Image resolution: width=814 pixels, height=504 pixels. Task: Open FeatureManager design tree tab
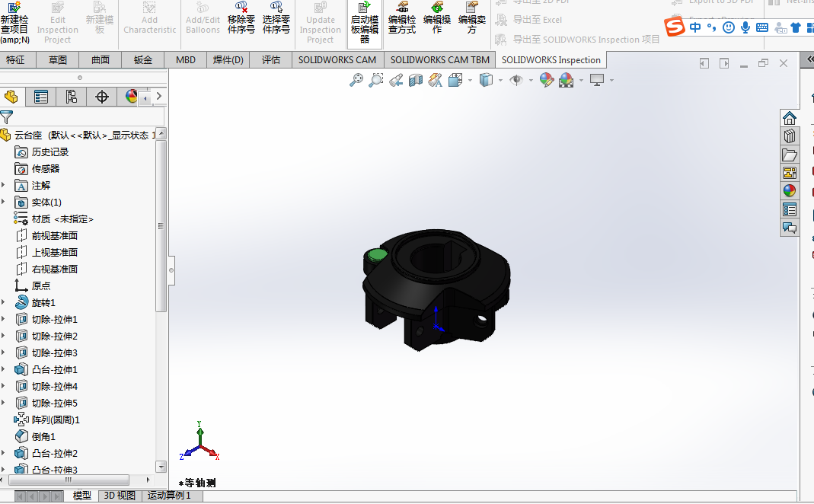click(11, 97)
